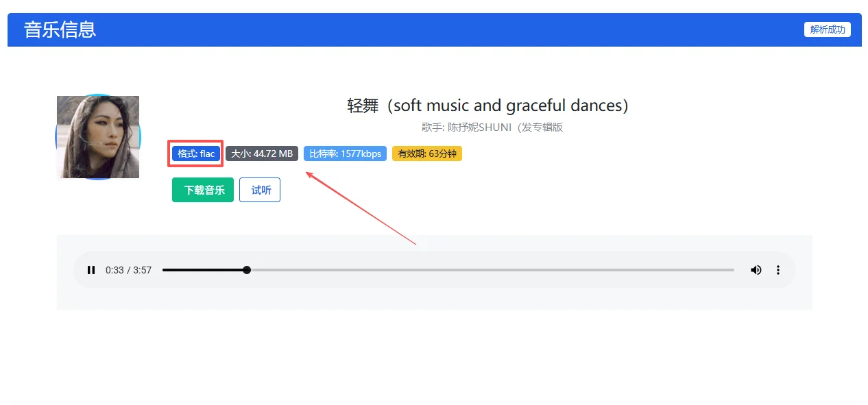868x405 pixels.
Task: Mute the audio player volume
Action: pos(756,270)
